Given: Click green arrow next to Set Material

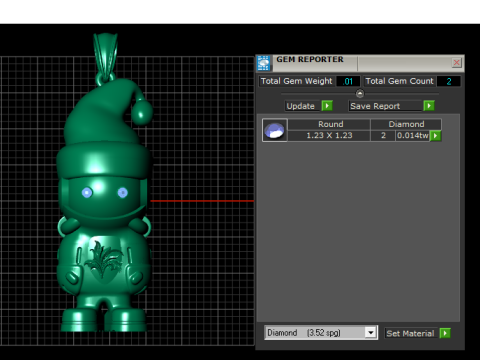Looking at the screenshot, I should [x=445, y=333].
